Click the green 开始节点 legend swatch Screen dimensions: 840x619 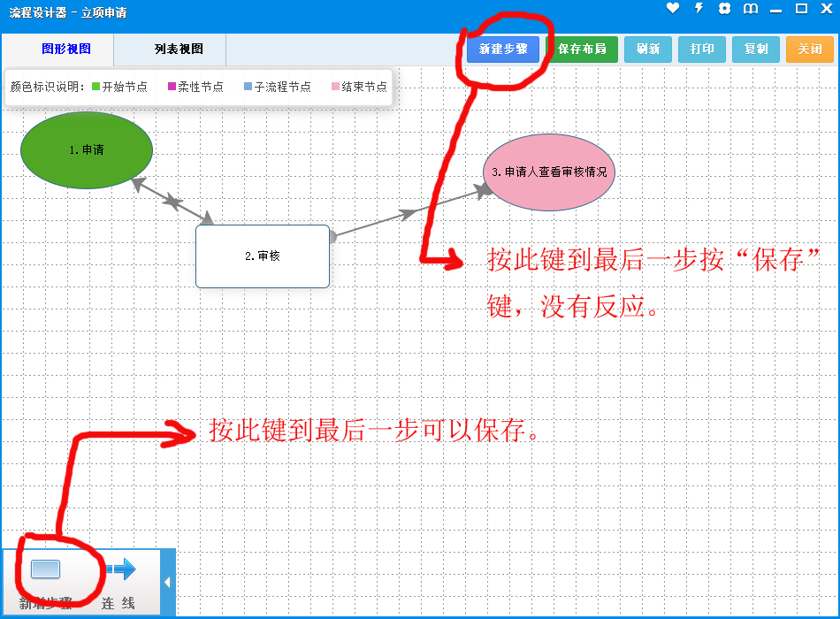coord(95,87)
